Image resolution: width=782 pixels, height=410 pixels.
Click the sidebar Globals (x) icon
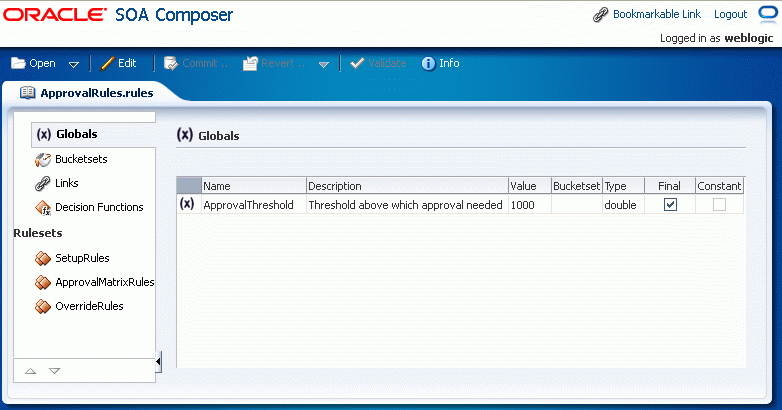[44, 134]
